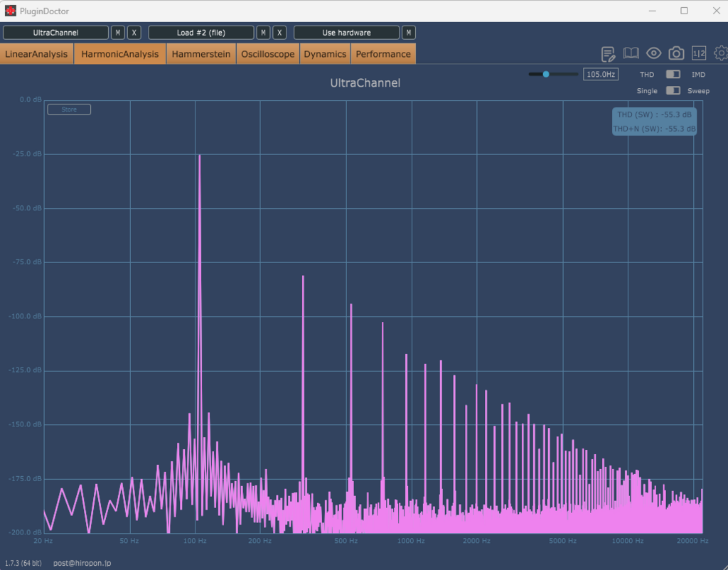Switch to Hammerstein tab
This screenshot has width=728, height=570.
[x=201, y=54]
